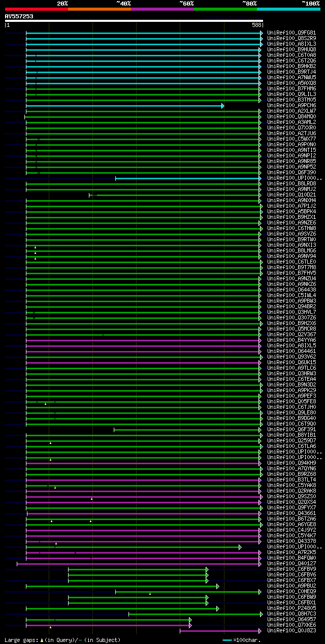
Task: Select the UniRef100_B8LMG6 label
Action: (x=291, y=250)
